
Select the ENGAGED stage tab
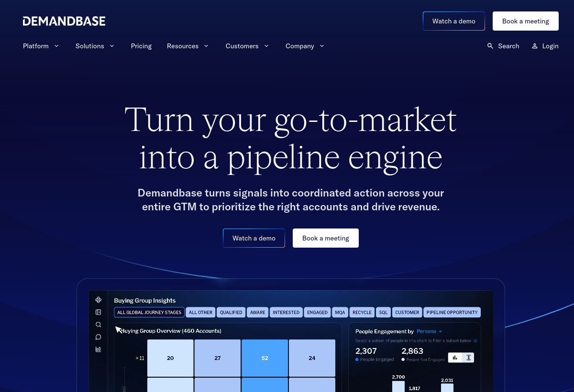(317, 312)
